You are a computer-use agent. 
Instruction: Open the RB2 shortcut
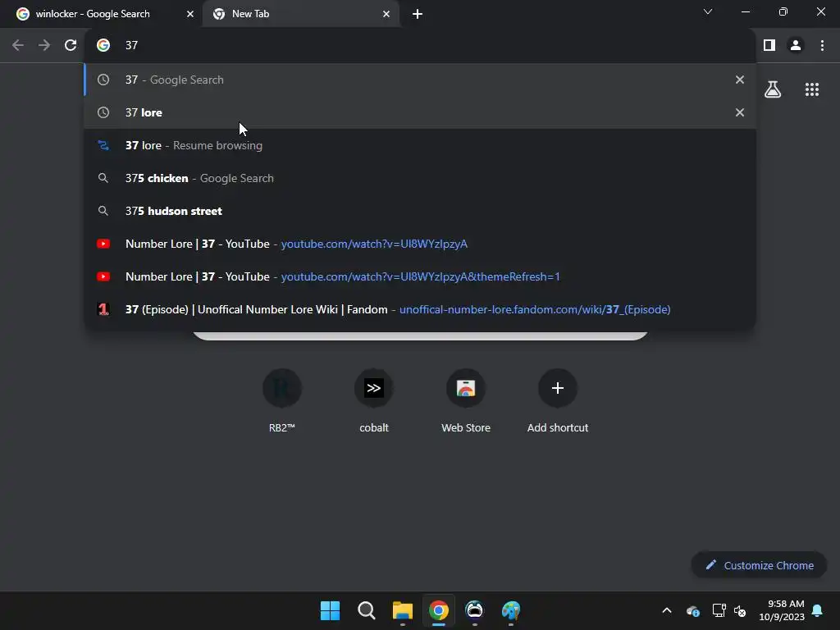click(282, 400)
